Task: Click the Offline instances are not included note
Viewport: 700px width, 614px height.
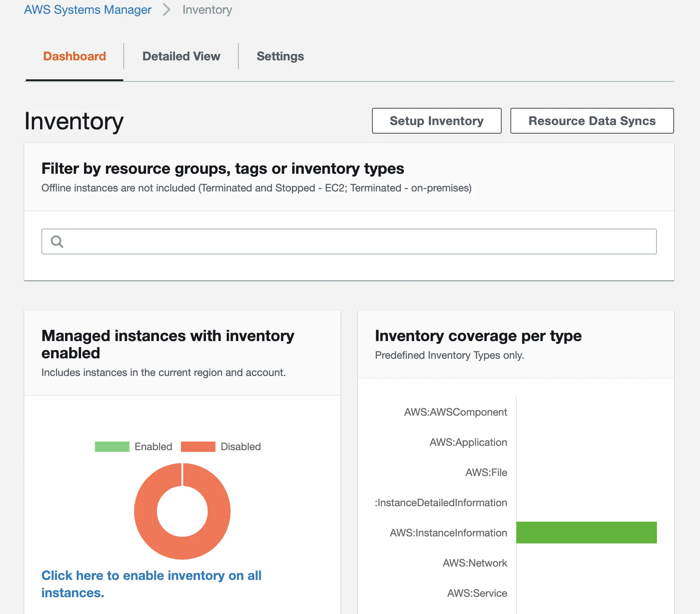Action: (x=256, y=188)
